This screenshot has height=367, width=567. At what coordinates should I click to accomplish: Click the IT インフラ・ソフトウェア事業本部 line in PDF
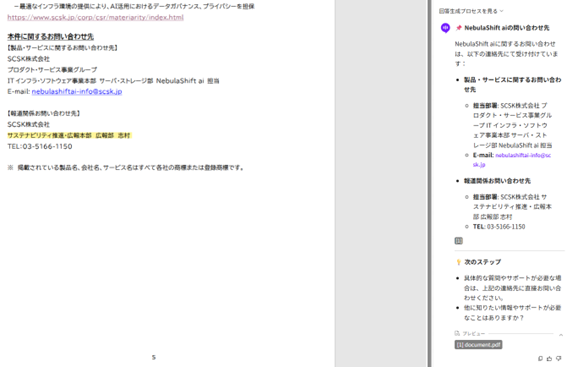click(113, 81)
